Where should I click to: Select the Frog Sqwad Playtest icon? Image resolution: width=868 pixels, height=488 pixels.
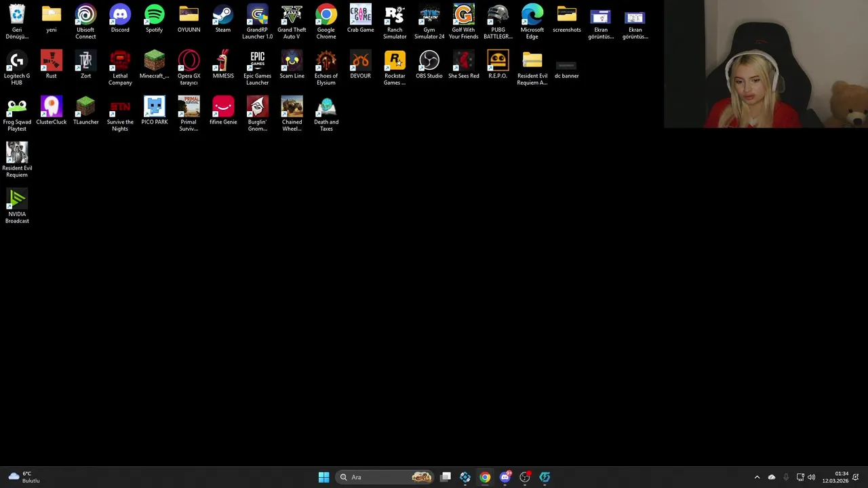17,114
